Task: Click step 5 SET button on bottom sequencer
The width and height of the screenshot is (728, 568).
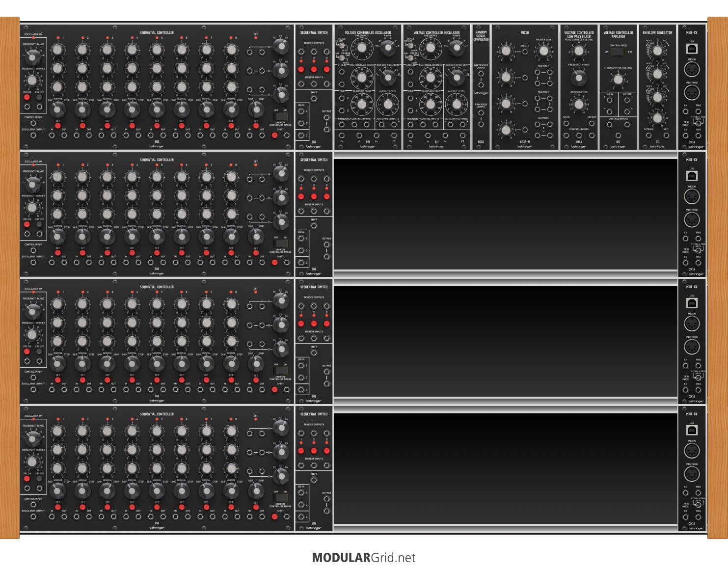Action: pyautogui.click(x=157, y=508)
